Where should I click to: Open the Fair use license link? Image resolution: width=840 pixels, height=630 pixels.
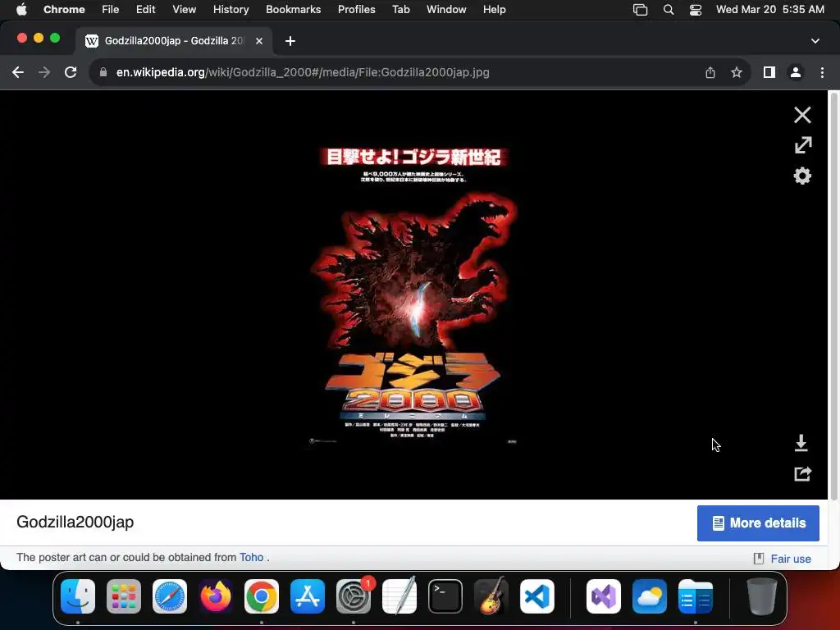790,559
